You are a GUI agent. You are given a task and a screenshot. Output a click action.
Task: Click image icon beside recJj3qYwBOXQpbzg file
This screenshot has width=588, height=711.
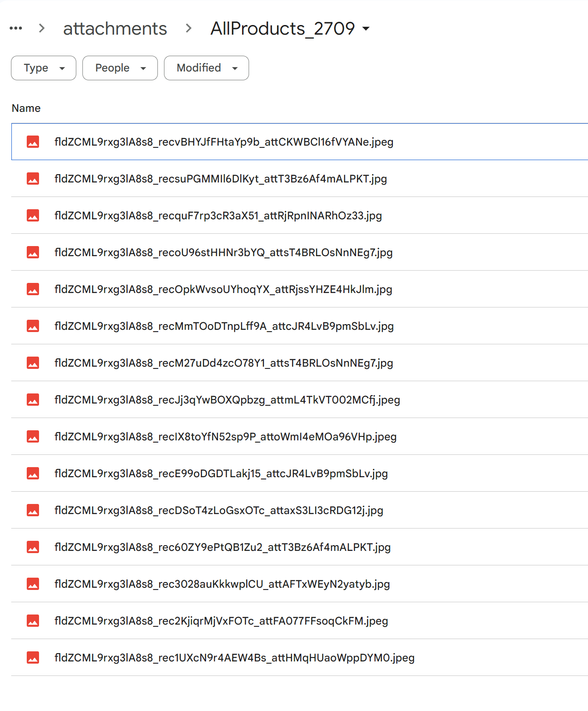coord(33,400)
